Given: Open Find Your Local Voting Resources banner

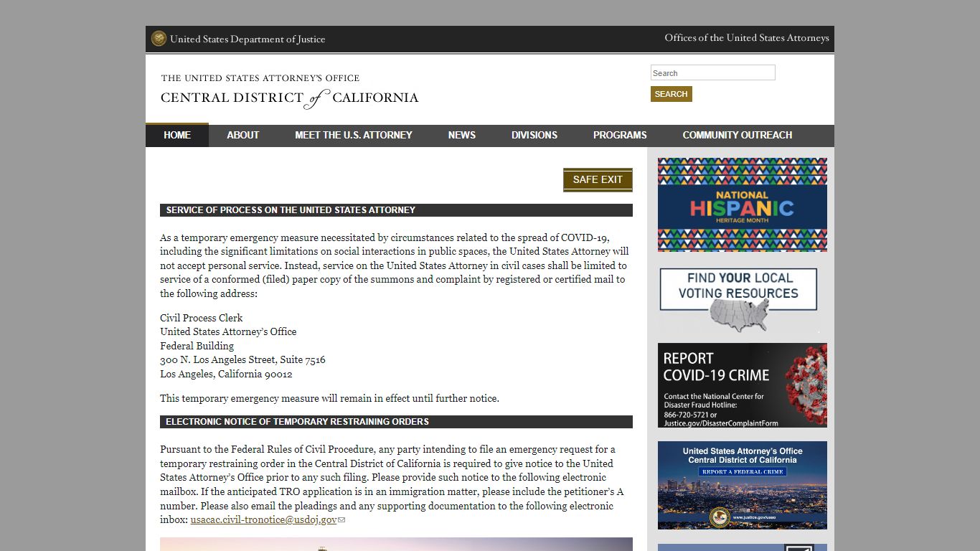Looking at the screenshot, I should pos(738,300).
